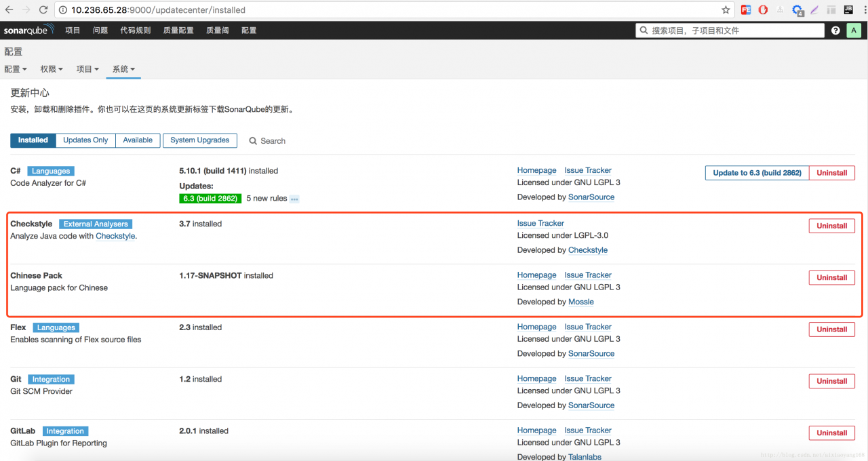Switch filter to Available plugins

point(138,140)
